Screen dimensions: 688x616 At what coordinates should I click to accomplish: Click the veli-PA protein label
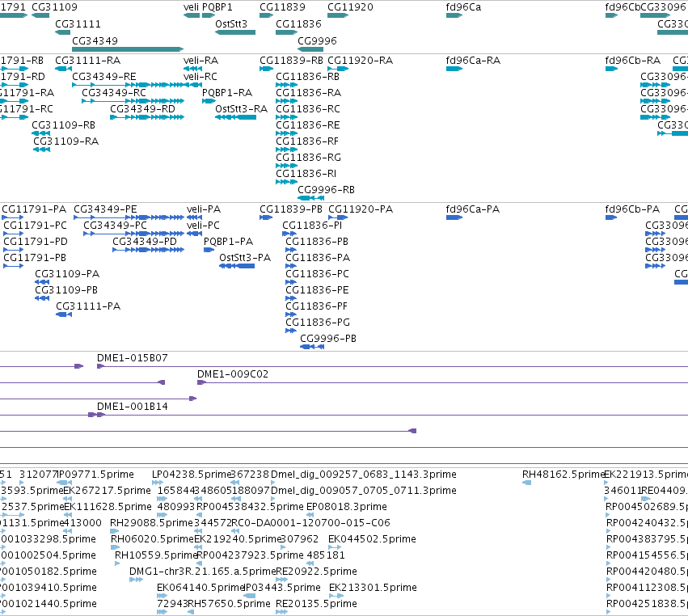point(204,209)
